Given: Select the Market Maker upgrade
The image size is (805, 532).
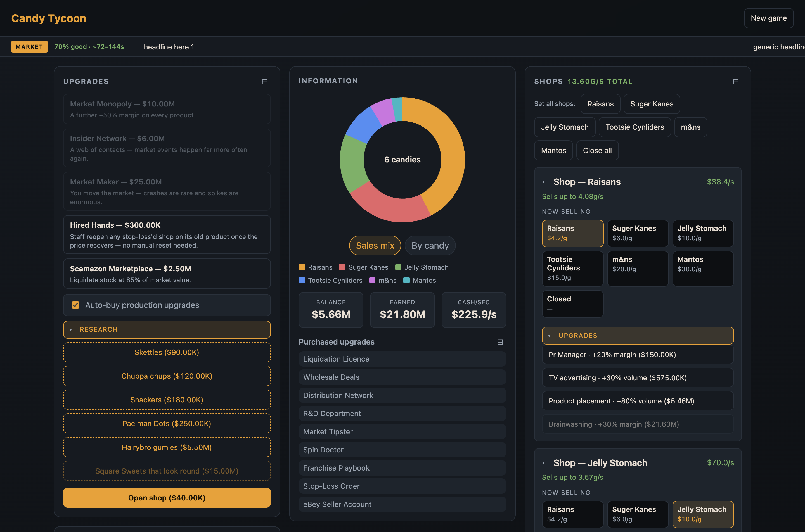Looking at the screenshot, I should click(x=167, y=191).
